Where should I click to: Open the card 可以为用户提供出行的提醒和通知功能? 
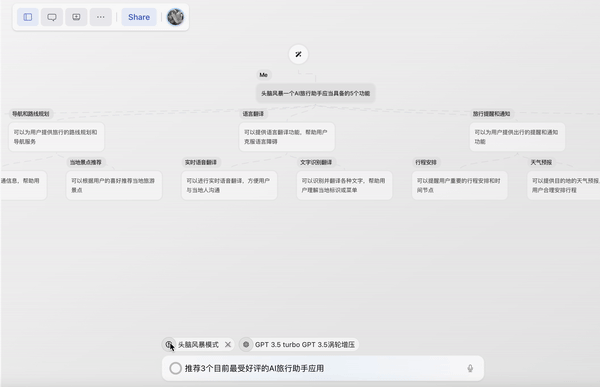coord(517,137)
